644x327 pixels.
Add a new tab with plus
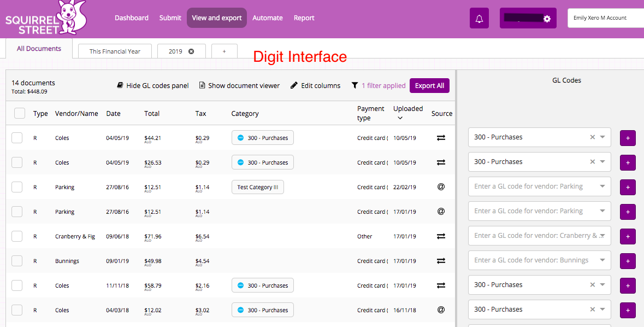(x=224, y=51)
